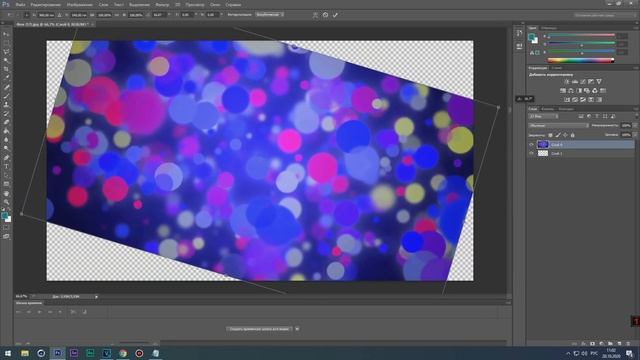Switch to the Каналы tab
Image resolution: width=640 pixels, height=360 pixels.
coord(547,109)
